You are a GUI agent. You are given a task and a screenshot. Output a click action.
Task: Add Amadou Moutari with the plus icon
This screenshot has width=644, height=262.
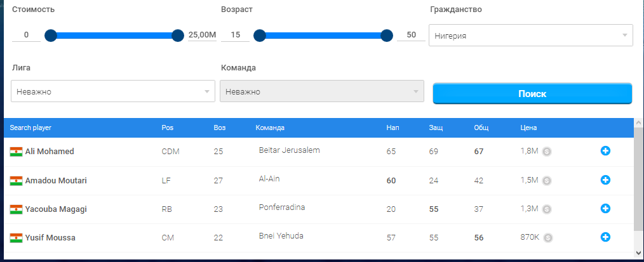605,180
